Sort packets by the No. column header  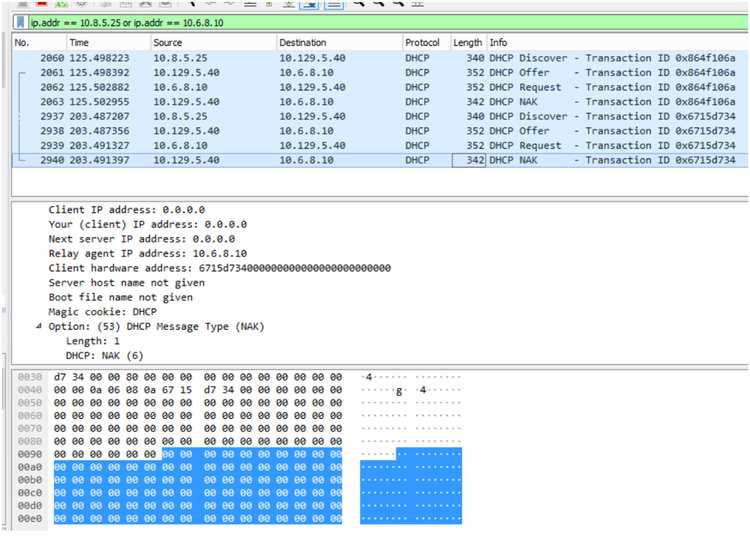(38, 43)
